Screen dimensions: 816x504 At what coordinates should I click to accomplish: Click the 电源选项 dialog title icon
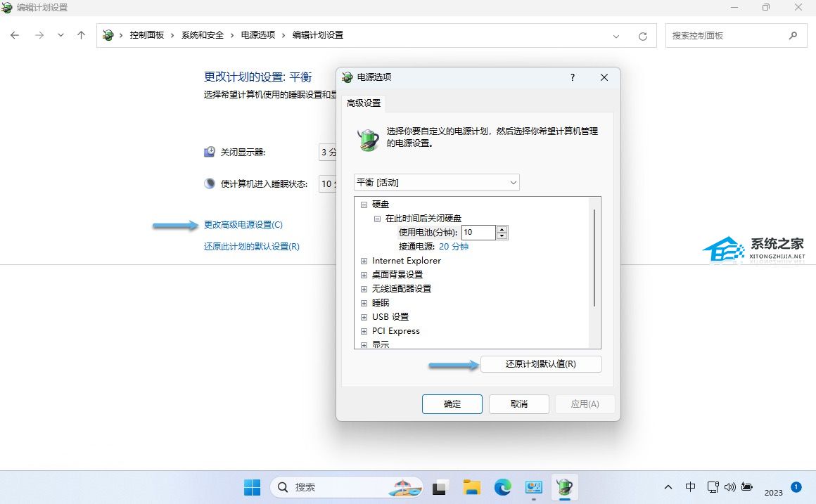coord(347,77)
